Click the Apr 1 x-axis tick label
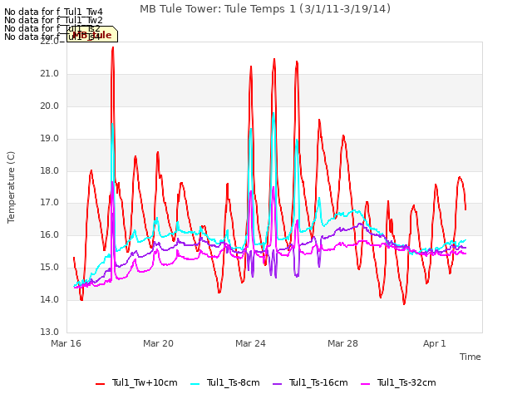This screenshot has height=399, width=532. pyautogui.click(x=435, y=343)
